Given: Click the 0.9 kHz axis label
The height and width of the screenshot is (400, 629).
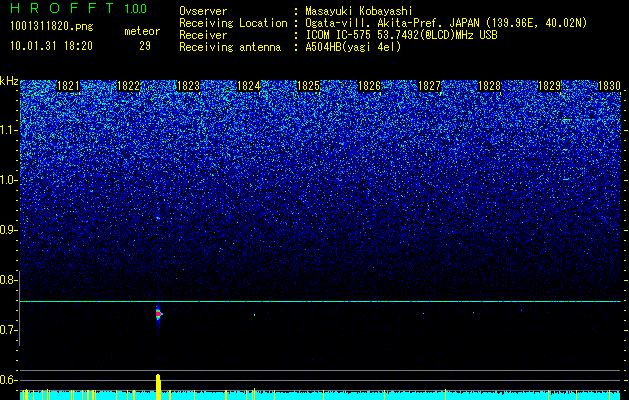Looking at the screenshot, I should (7, 230).
